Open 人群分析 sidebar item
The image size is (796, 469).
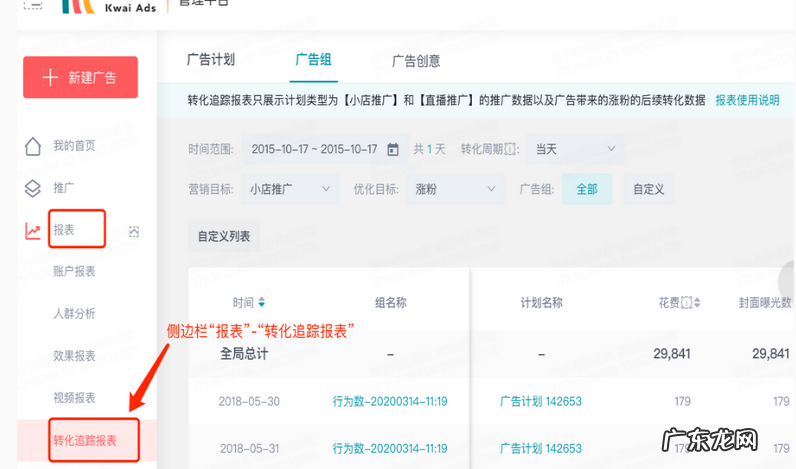pyautogui.click(x=74, y=314)
